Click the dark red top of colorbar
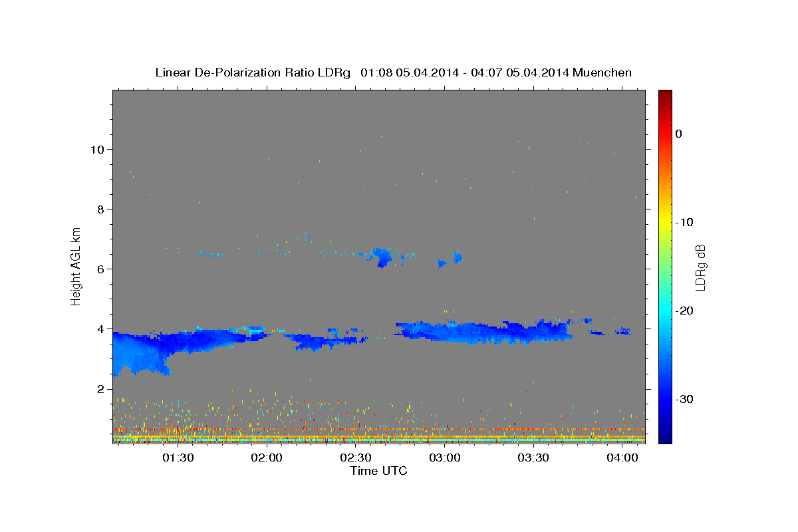The width and height of the screenshot is (798, 532). 665,94
